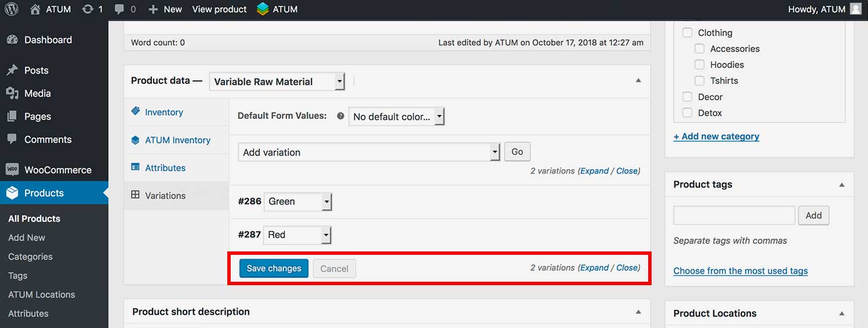
Task: Click the WooCommerce sidebar icon
Action: point(12,170)
